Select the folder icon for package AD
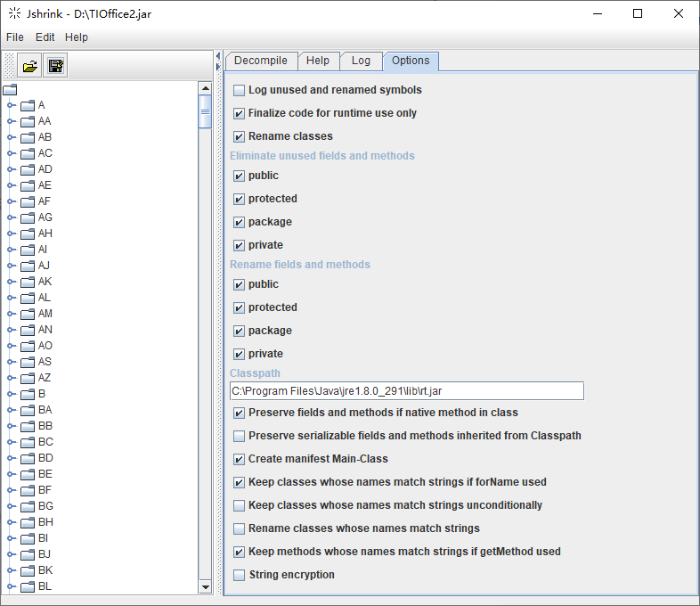Viewport: 700px width, 606px height. [x=28, y=169]
